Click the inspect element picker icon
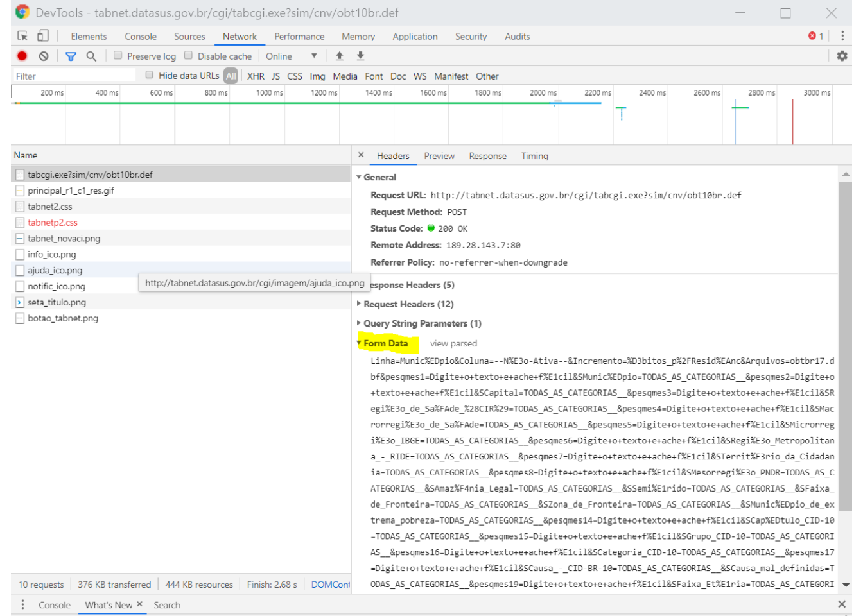 pyautogui.click(x=22, y=36)
